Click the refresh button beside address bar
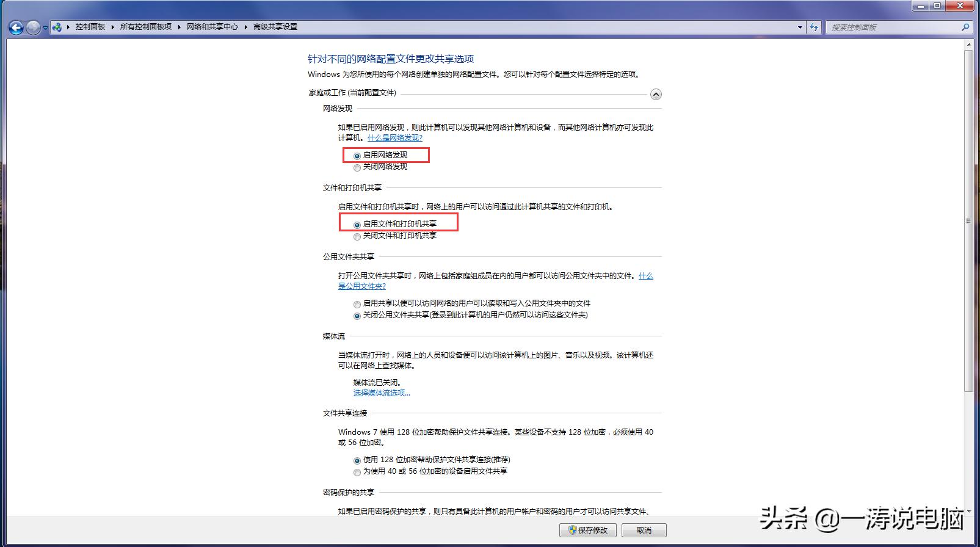 (x=813, y=27)
